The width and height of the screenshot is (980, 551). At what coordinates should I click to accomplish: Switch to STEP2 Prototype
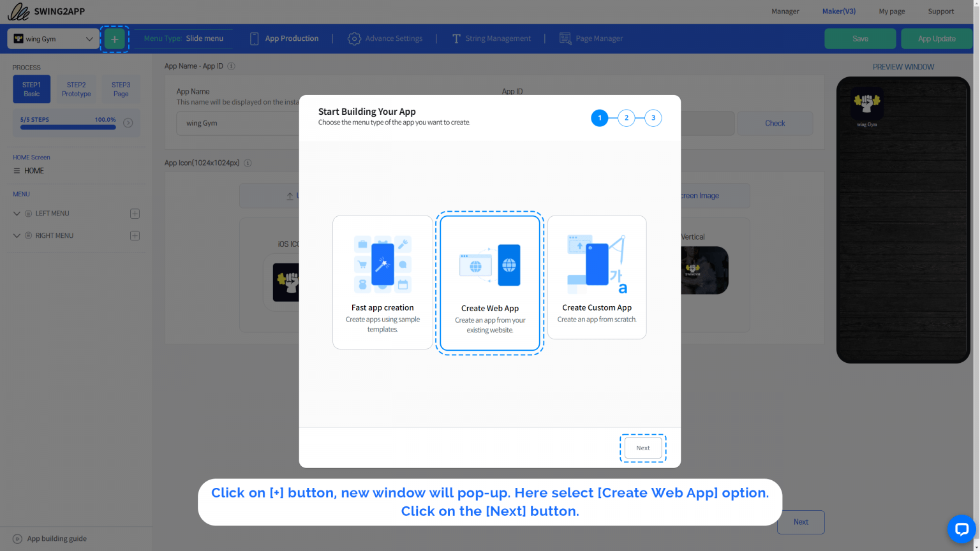(76, 89)
